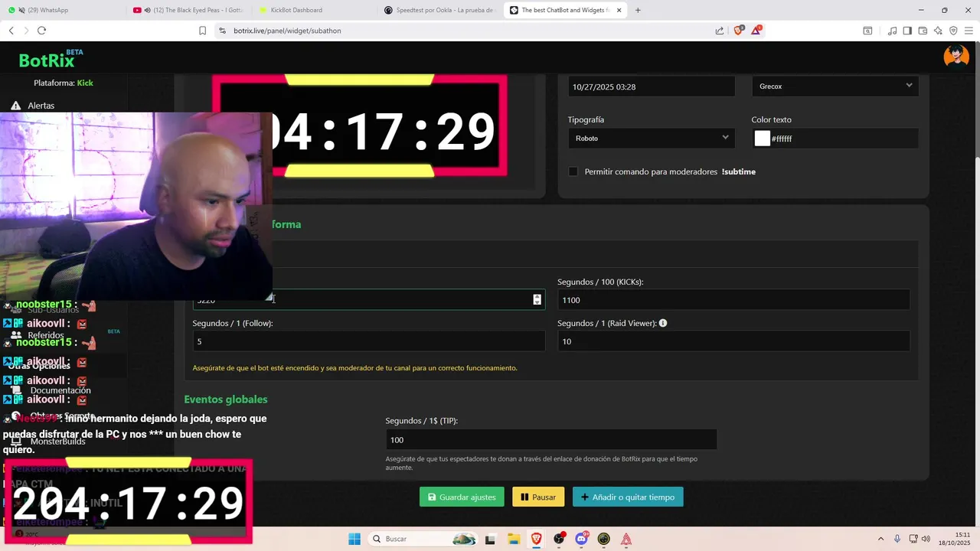Switch to the Black Eyed Peas YouTube tab
Viewport: 980px width, 551px height.
pos(188,10)
